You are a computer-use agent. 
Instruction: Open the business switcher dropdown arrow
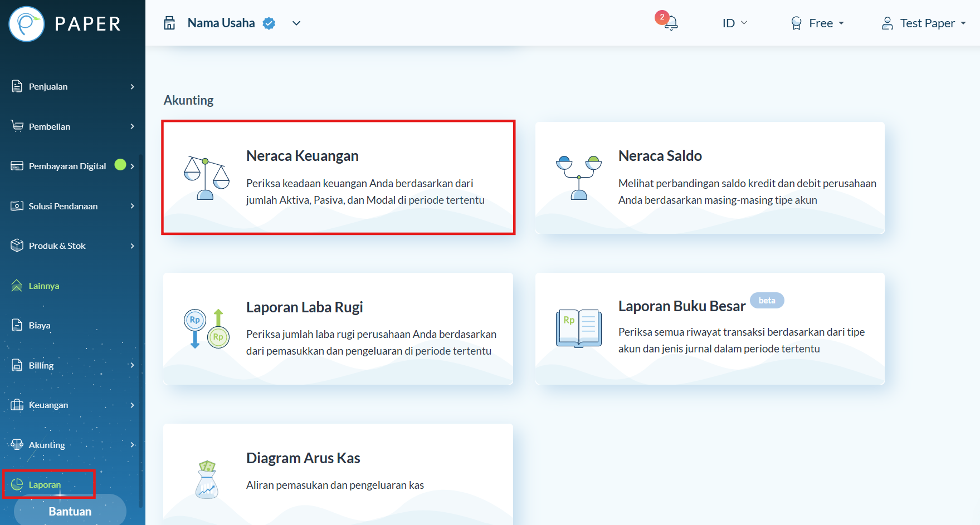(296, 23)
